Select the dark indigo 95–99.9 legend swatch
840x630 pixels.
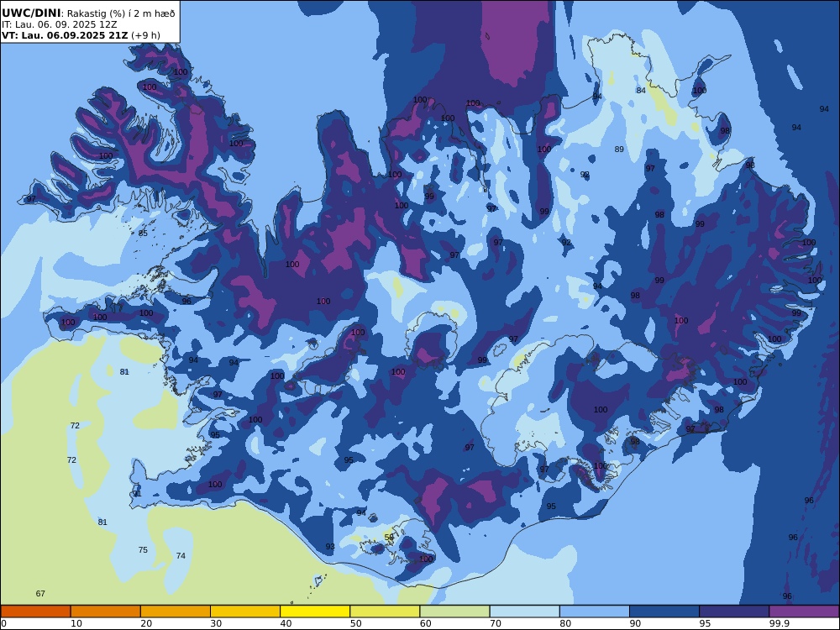click(x=734, y=612)
